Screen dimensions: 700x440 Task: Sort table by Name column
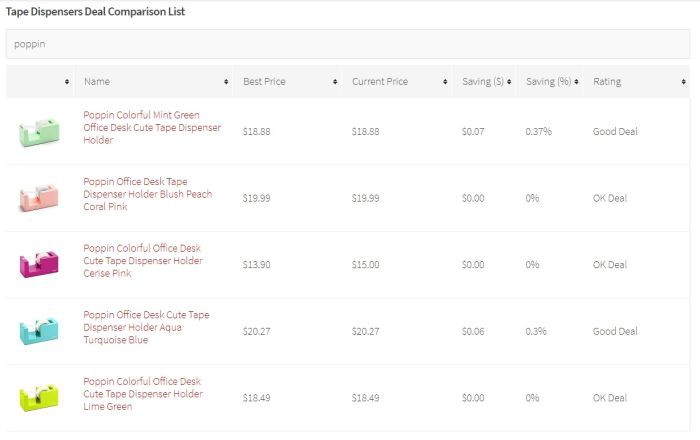154,82
